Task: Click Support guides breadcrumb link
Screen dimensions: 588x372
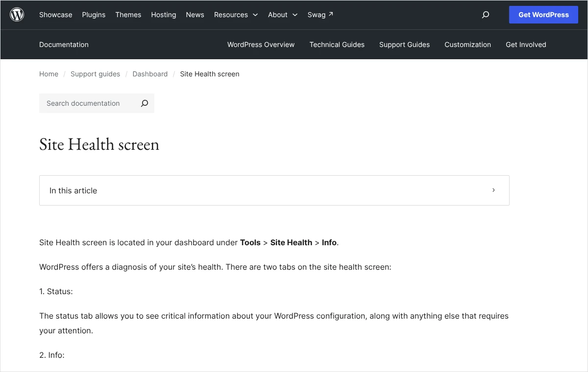Action: click(95, 74)
